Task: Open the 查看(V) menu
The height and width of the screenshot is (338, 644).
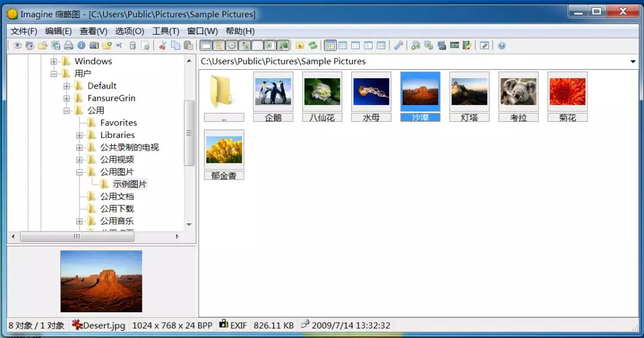Action: 93,31
